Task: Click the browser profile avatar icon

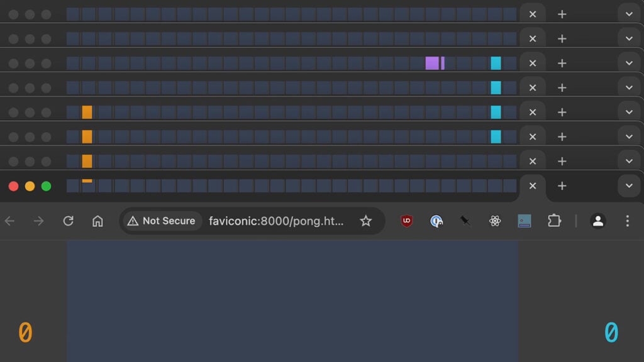Action: coord(597,221)
